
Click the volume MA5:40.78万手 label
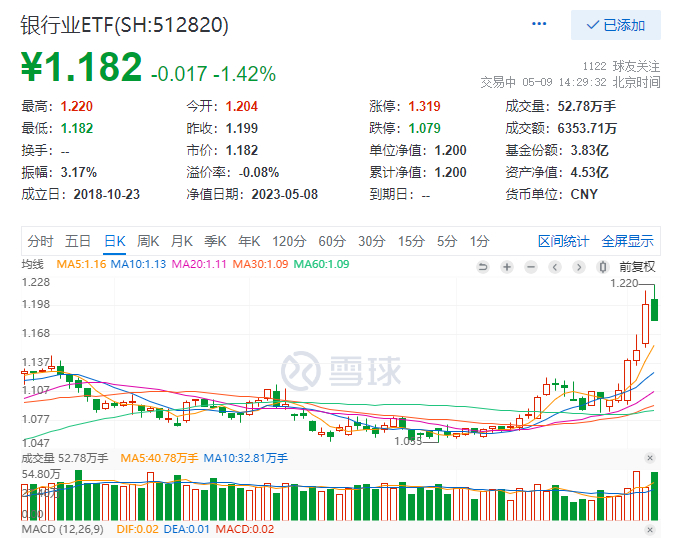coord(159,458)
